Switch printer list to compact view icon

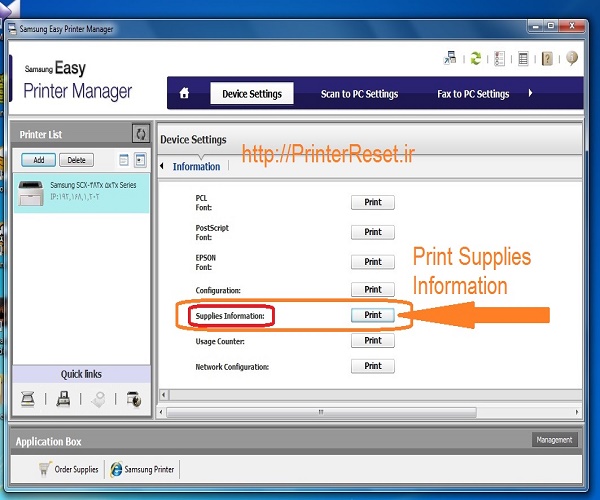[140, 160]
